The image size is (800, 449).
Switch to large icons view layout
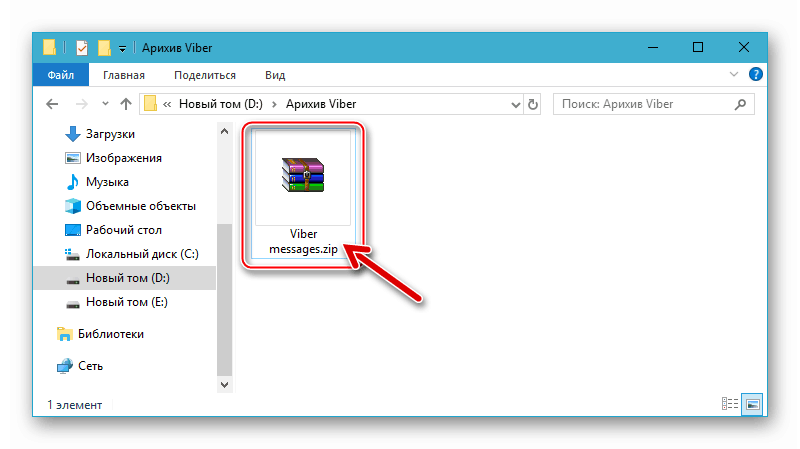(753, 404)
